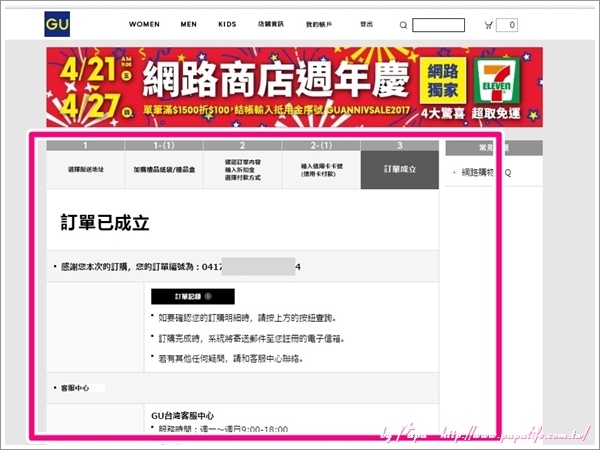The height and width of the screenshot is (450, 600).
Task: Select step 2 確認訂單內容
Action: point(243,165)
